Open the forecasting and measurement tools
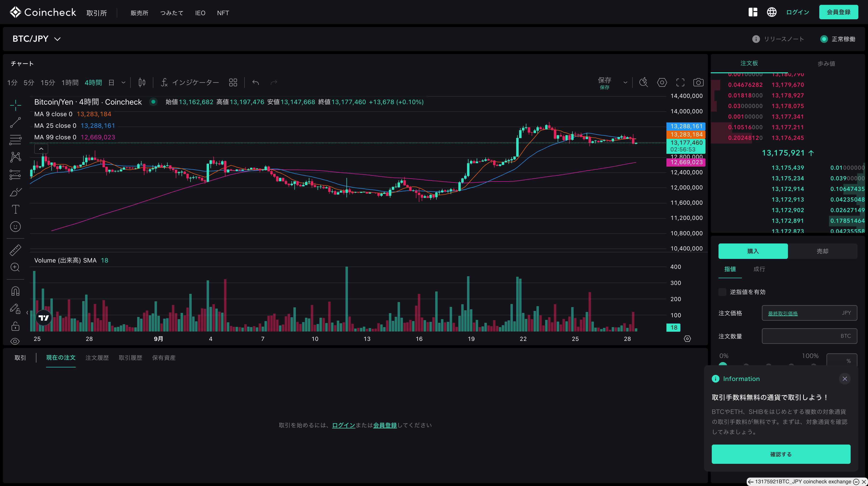Image resolution: width=868 pixels, height=486 pixels. [15, 175]
